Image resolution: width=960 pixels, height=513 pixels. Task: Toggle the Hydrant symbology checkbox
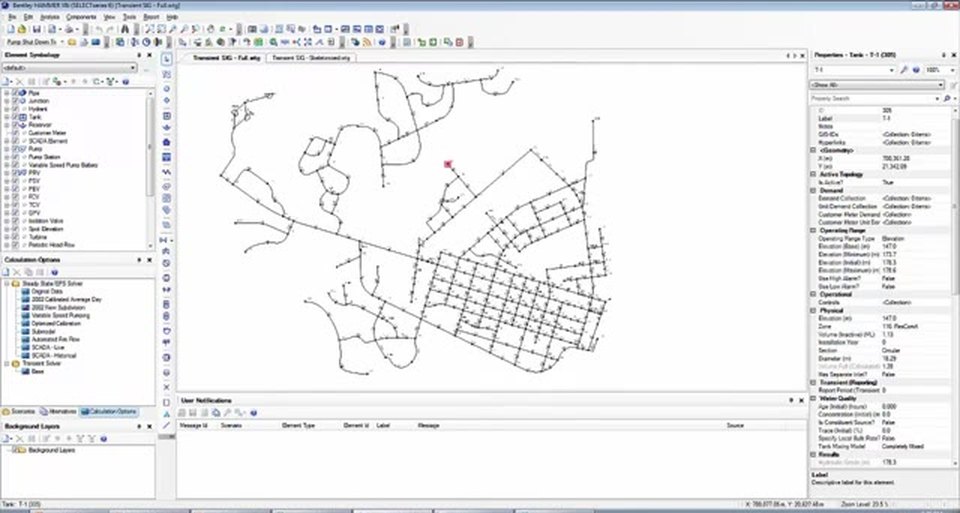point(15,109)
